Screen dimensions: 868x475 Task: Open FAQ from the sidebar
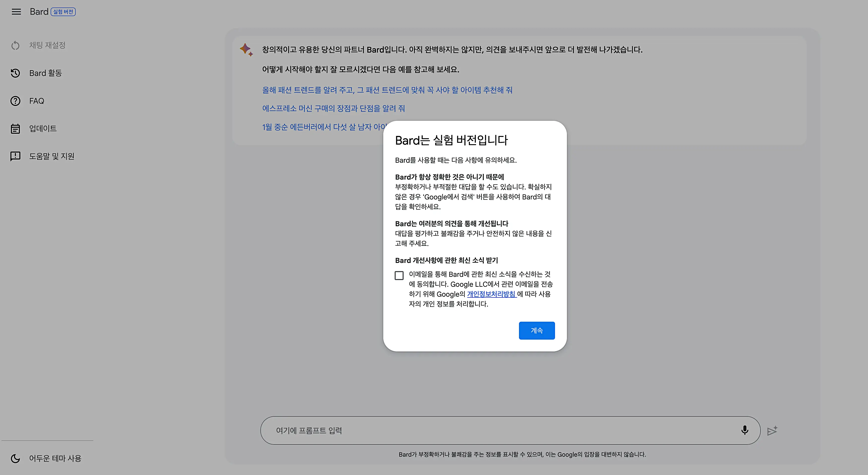(x=37, y=101)
